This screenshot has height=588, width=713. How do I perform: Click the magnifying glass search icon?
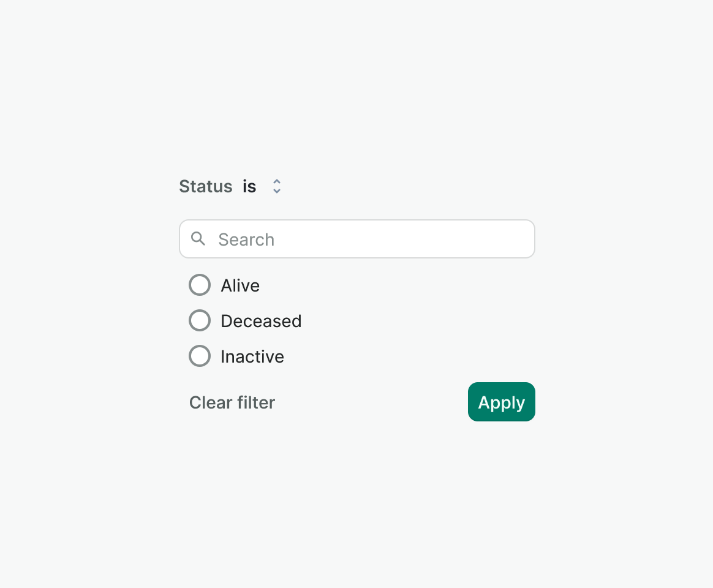tap(198, 238)
